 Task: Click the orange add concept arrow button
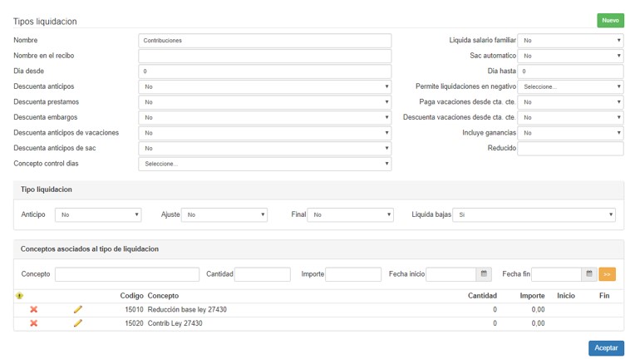pos(607,274)
